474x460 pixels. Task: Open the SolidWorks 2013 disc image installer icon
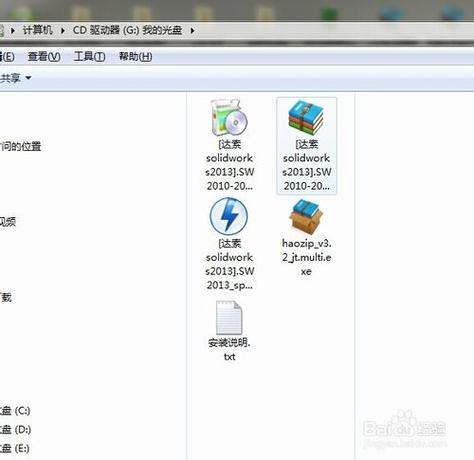point(230,118)
